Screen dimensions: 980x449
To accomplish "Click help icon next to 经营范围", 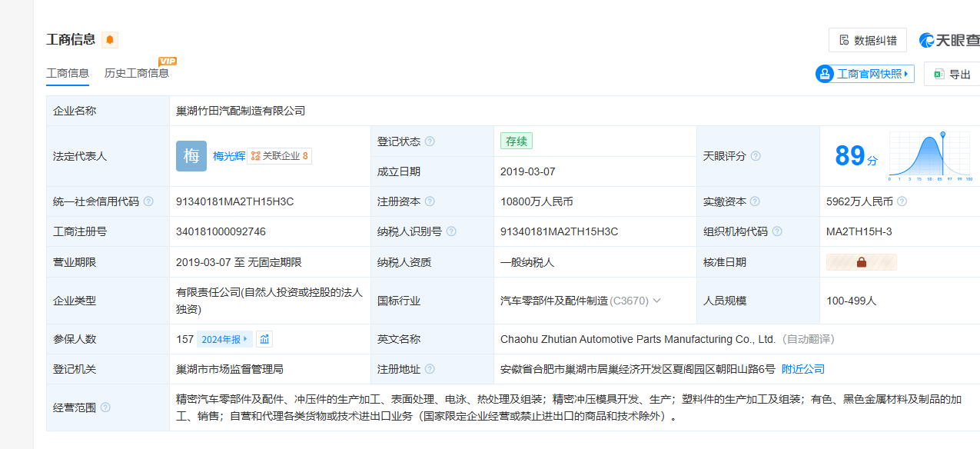I will (x=105, y=407).
